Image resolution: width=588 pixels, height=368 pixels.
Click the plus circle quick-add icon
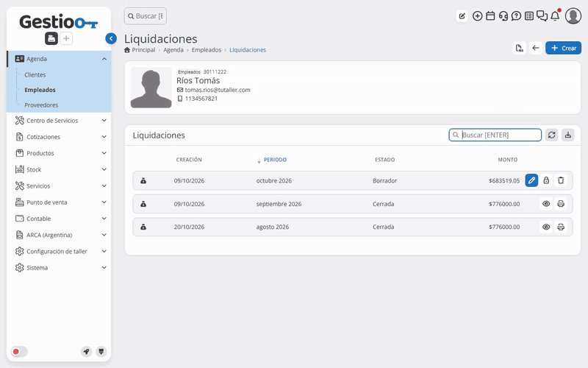(x=477, y=16)
